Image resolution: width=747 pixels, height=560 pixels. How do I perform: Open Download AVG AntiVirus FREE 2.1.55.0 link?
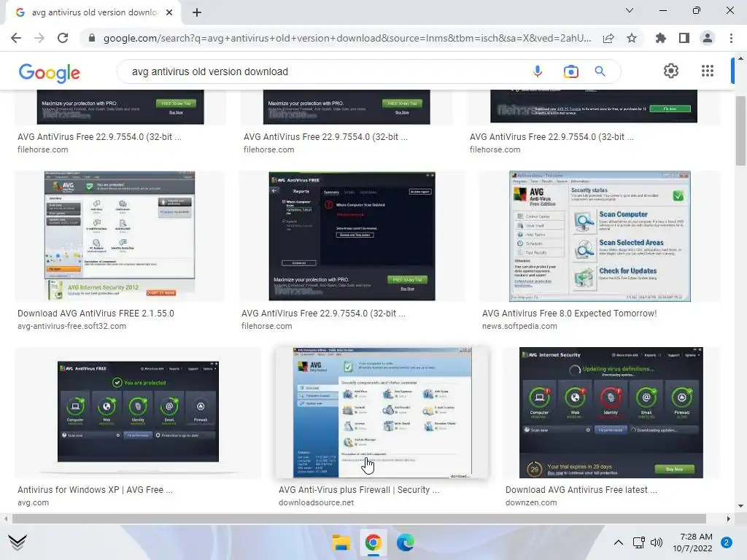click(x=96, y=314)
